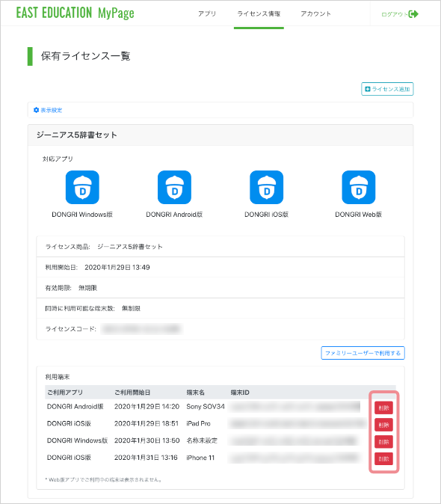Image resolution: width=441 pixels, height=504 pixels.
Task: Click the ご利用アプリ column header
Action: [65, 393]
